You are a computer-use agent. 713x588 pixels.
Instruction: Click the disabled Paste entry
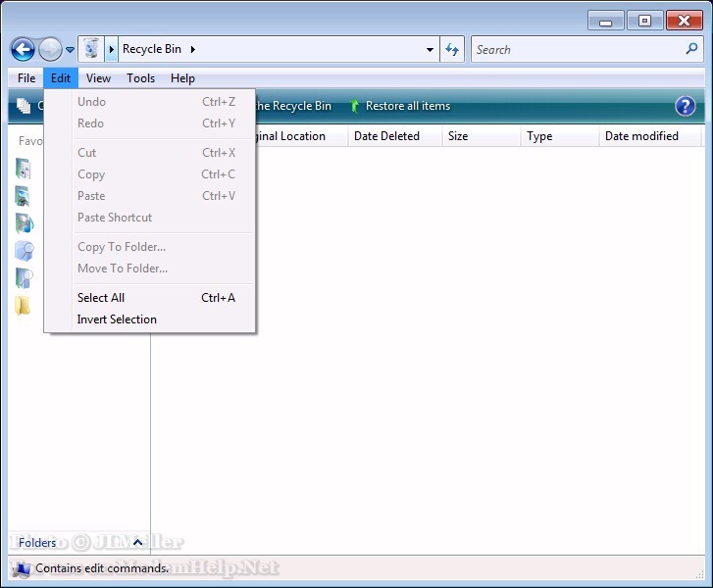150,196
